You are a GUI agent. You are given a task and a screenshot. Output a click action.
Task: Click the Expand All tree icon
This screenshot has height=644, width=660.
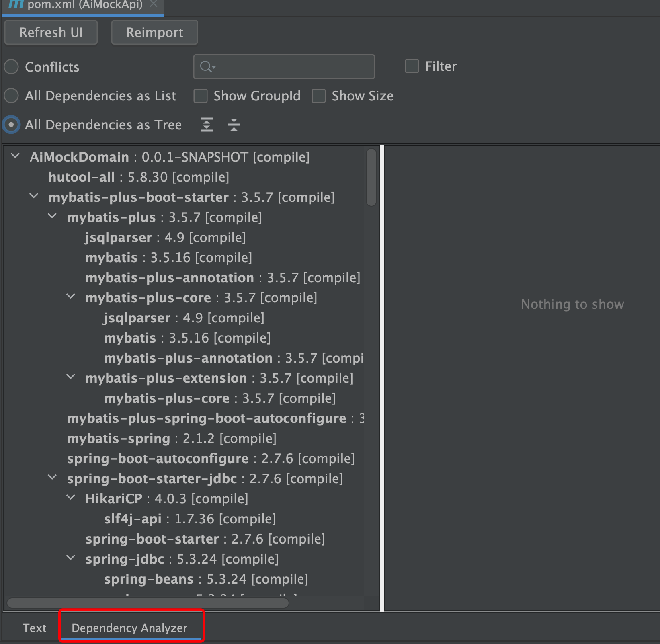pyautogui.click(x=207, y=125)
